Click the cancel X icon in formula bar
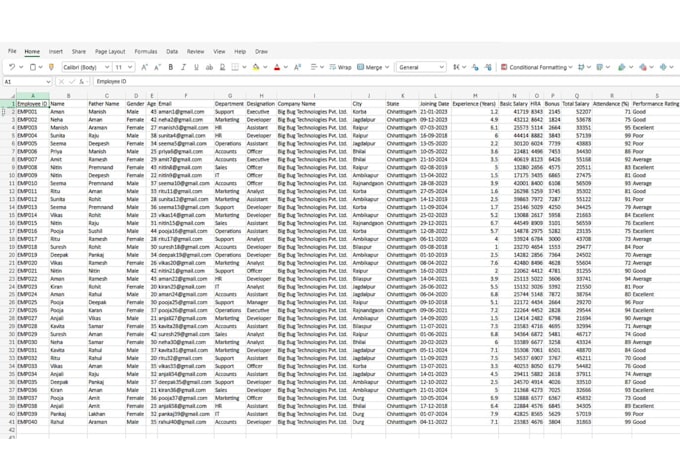Viewport: 680px width, 459px height. click(61, 82)
